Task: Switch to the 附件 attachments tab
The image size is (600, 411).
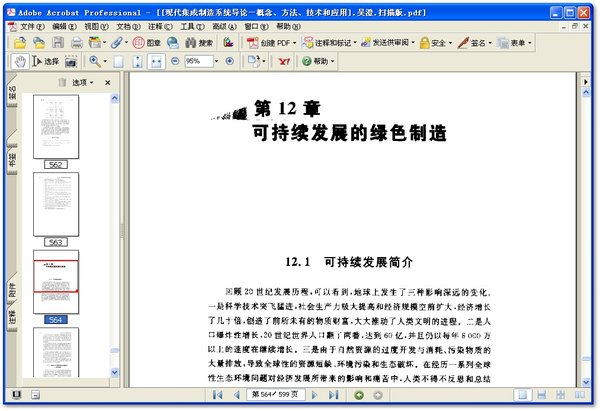Action: pos(12,290)
